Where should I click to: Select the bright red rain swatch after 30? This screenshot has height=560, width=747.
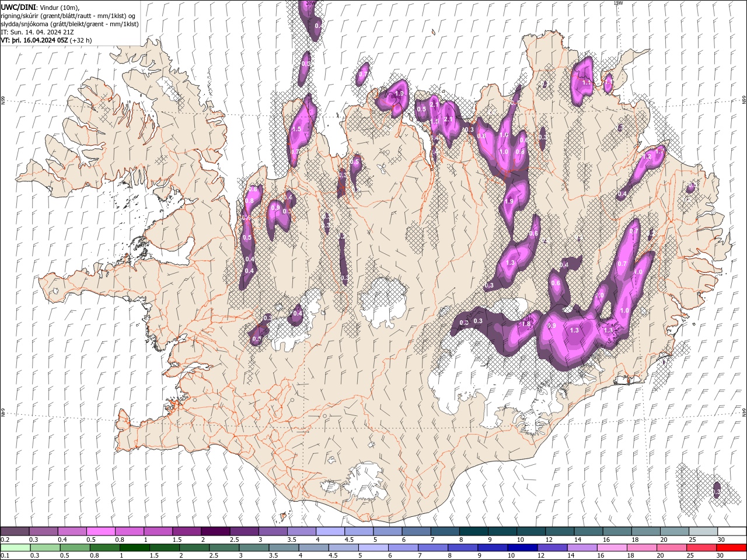[x=732, y=548]
